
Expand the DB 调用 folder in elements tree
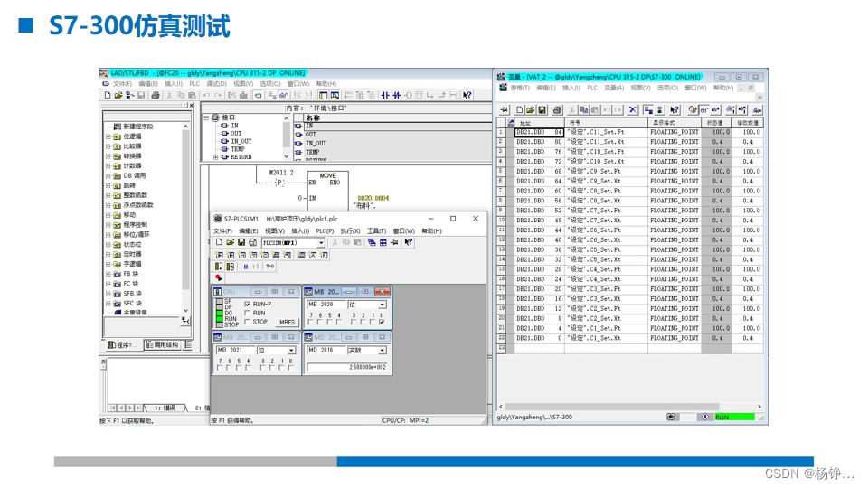108,176
